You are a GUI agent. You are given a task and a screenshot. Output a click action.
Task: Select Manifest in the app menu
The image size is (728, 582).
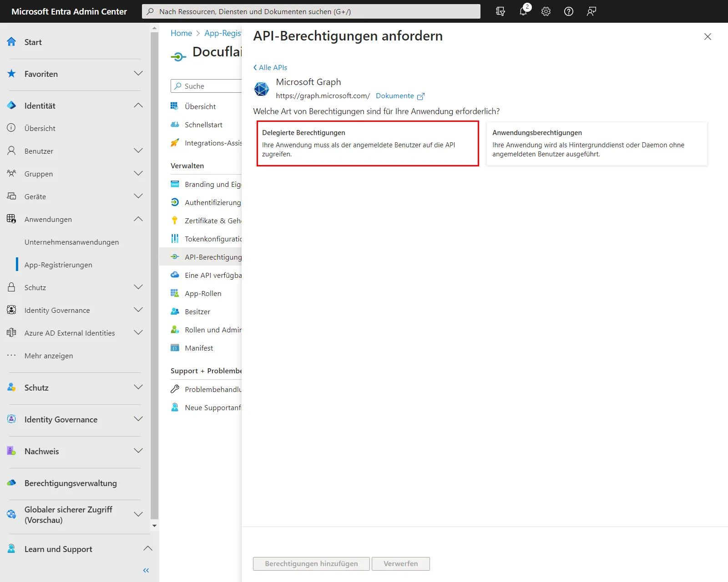coord(199,348)
